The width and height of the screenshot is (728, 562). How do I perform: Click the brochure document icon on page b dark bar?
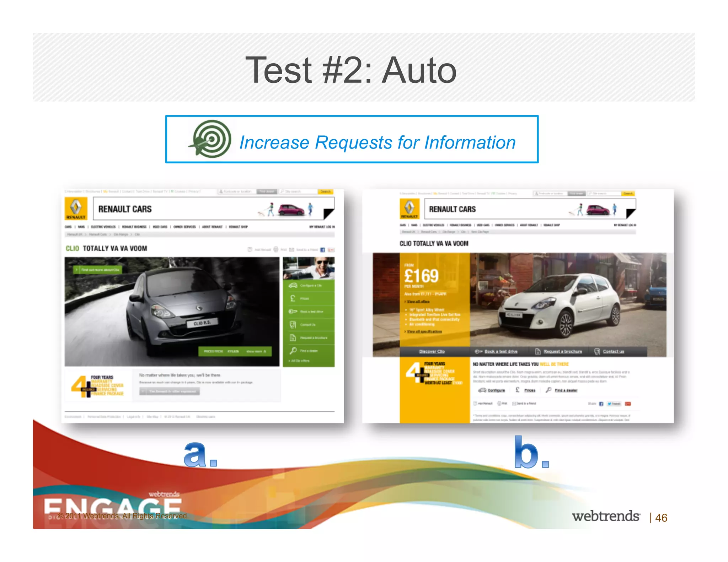538,351
